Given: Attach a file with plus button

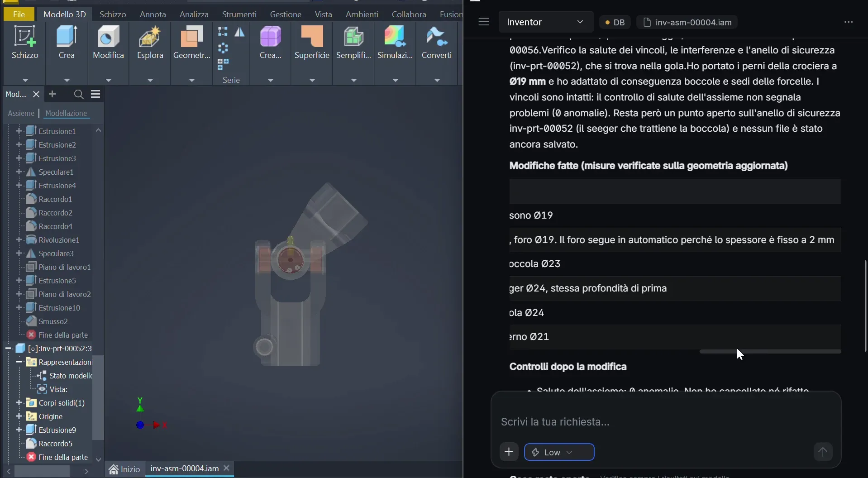Looking at the screenshot, I should pos(509,452).
